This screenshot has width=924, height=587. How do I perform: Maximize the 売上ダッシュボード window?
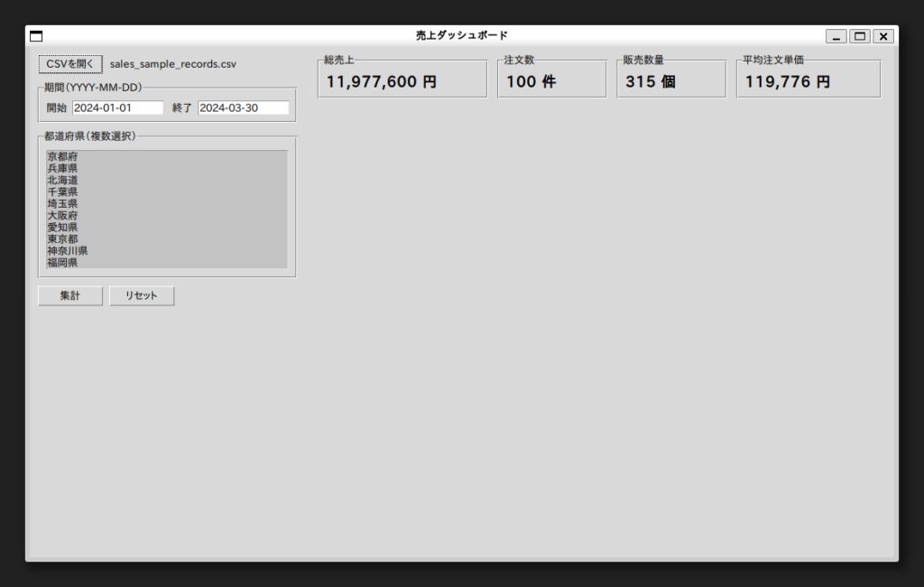click(860, 36)
